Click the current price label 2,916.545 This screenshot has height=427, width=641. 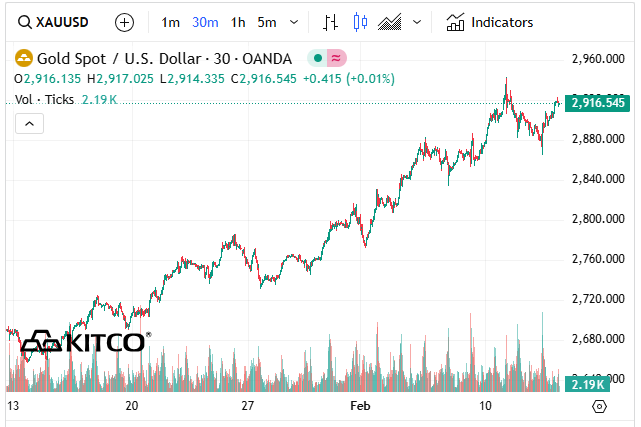597,103
